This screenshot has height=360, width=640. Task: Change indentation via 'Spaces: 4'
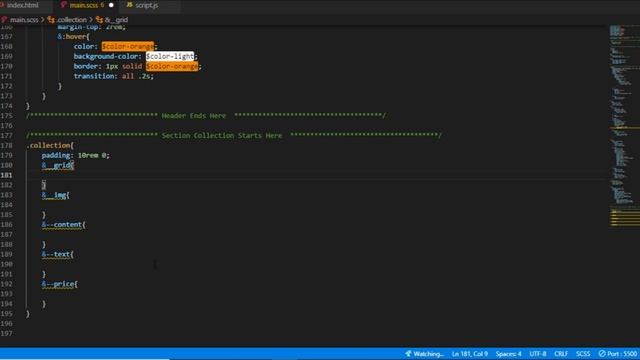pos(509,354)
